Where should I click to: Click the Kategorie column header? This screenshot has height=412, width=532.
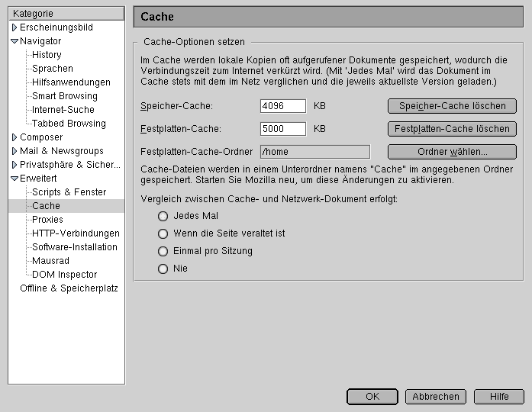click(66, 14)
